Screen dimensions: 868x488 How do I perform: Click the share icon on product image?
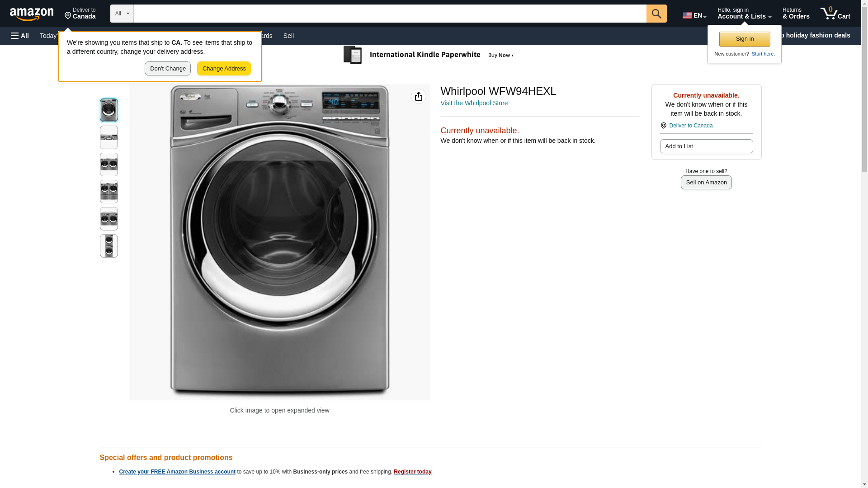click(418, 96)
